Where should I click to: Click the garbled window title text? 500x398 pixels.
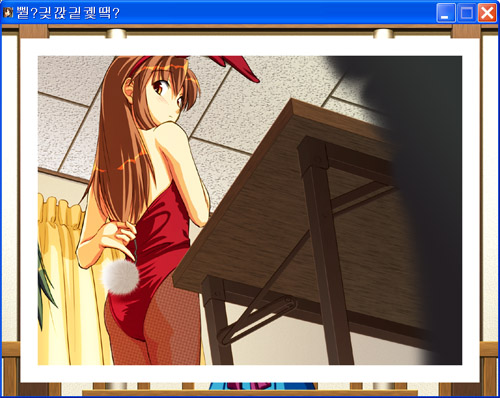68,13
